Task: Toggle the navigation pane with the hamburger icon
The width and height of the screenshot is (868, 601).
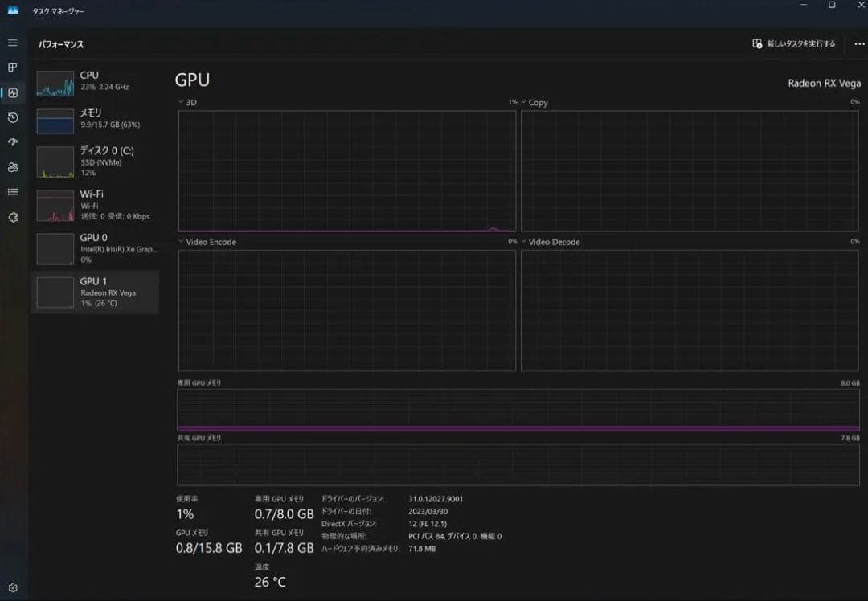Action: click(x=11, y=43)
